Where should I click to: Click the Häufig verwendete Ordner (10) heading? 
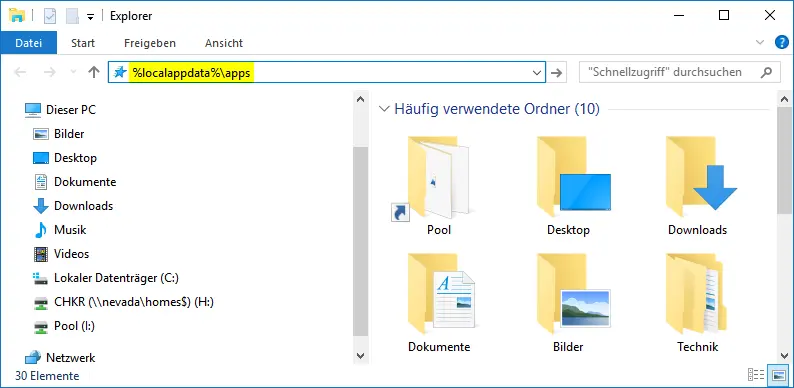click(497, 109)
